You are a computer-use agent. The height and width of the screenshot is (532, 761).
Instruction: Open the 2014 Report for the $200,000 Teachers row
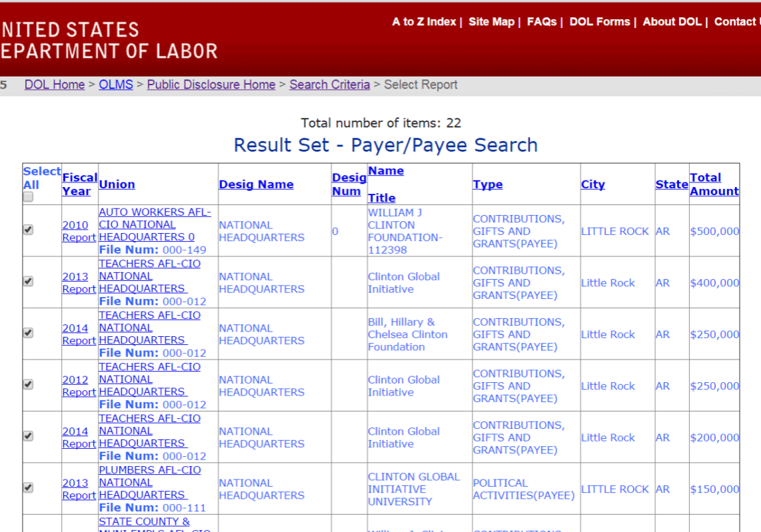pyautogui.click(x=79, y=437)
